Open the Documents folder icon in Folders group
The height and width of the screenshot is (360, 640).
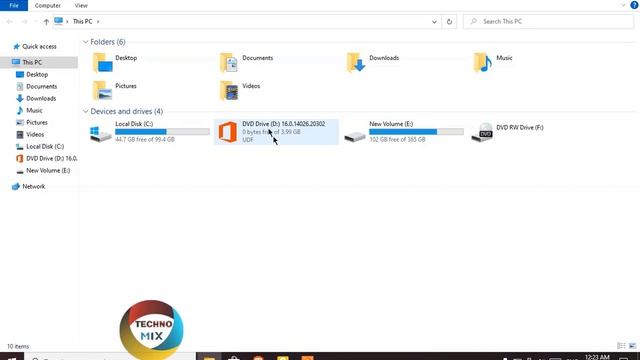point(229,62)
